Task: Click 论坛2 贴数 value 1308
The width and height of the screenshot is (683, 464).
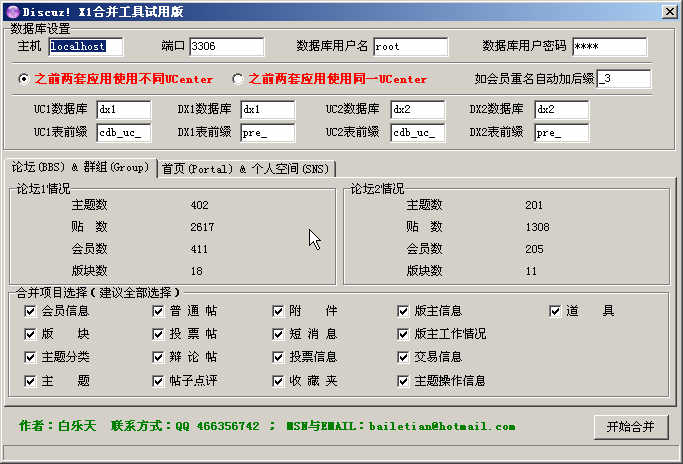Action: [x=537, y=227]
